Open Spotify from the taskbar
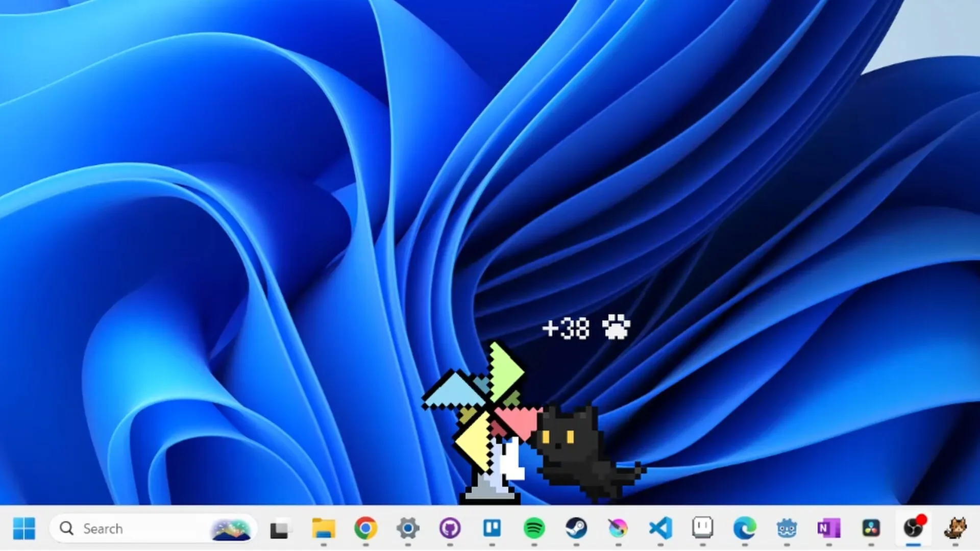This screenshot has height=551, width=980. coord(534,529)
